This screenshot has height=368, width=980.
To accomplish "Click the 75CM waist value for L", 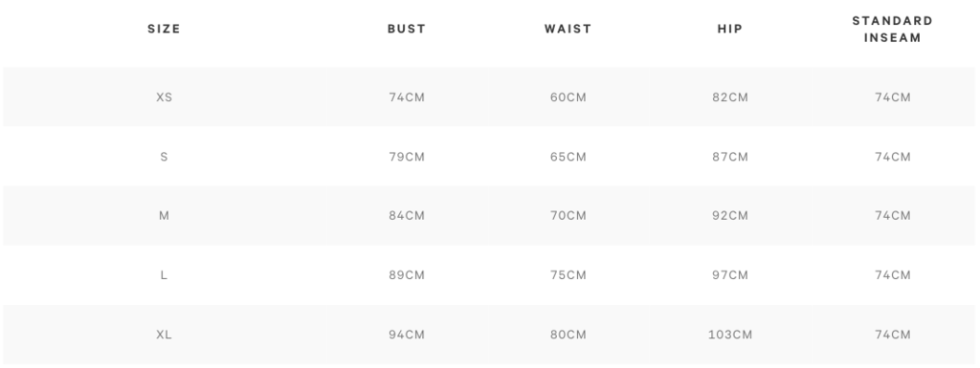I will click(568, 275).
